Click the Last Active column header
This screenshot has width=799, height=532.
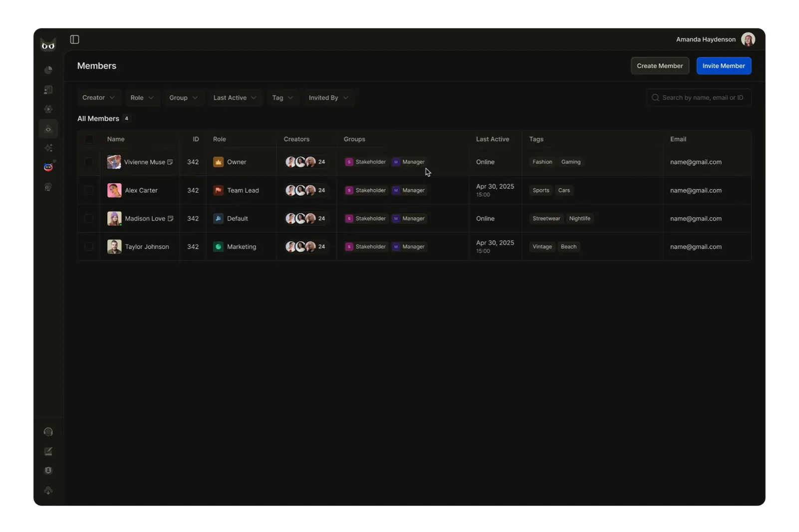point(493,139)
